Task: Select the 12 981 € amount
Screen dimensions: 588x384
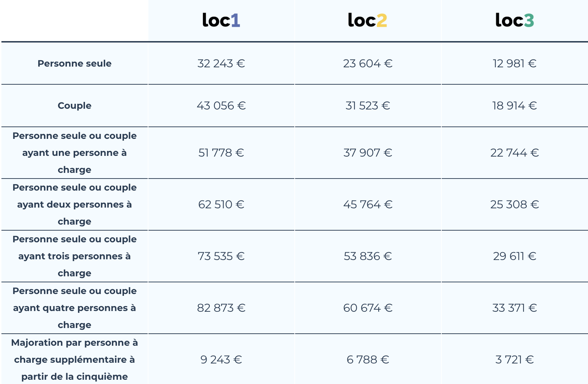Action: tap(514, 63)
